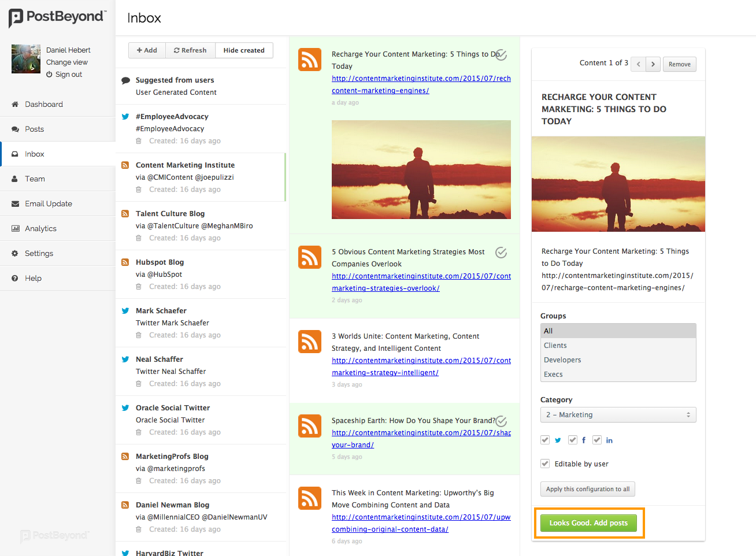
Task: Open the Dashboard page
Action: (45, 104)
